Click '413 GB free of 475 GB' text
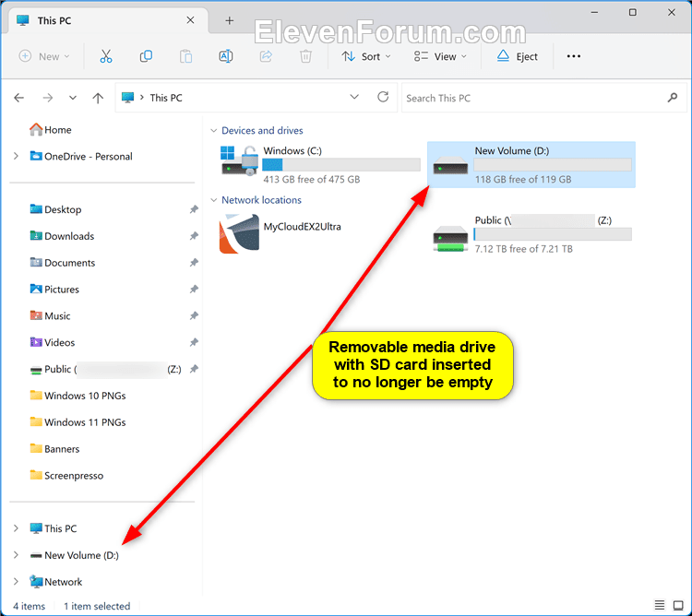692x616 pixels. click(x=312, y=180)
